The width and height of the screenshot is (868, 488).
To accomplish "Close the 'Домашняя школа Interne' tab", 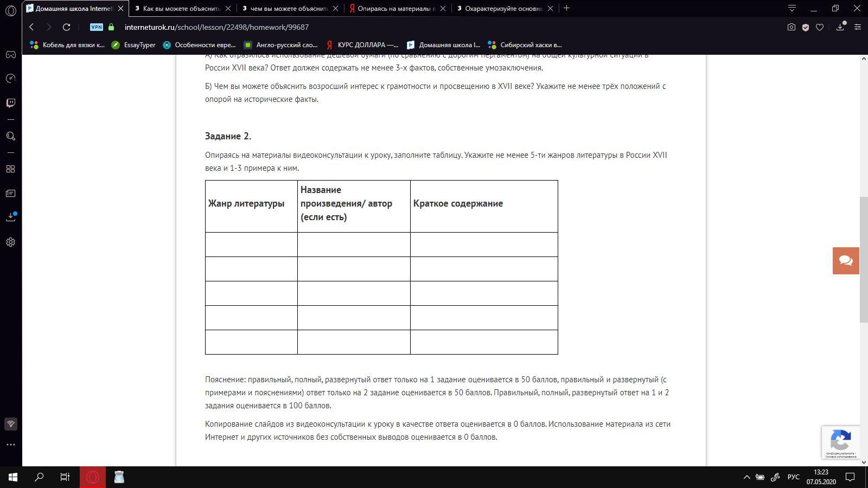I will click(120, 9).
